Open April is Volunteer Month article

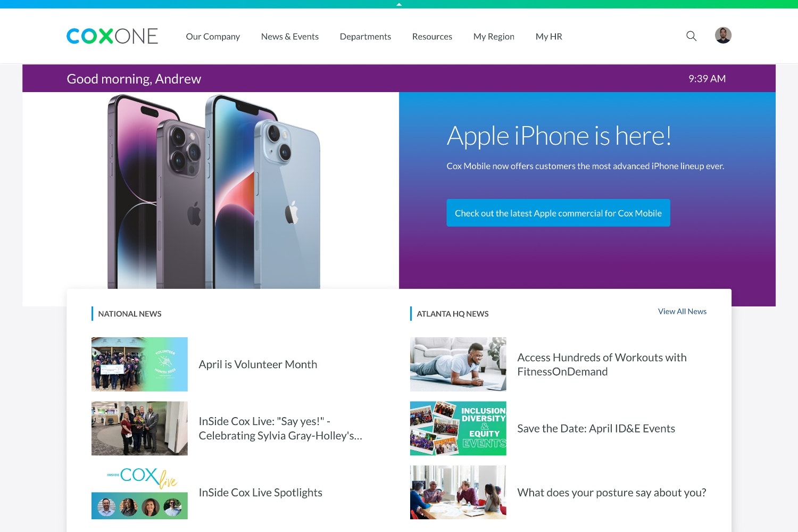coord(258,364)
